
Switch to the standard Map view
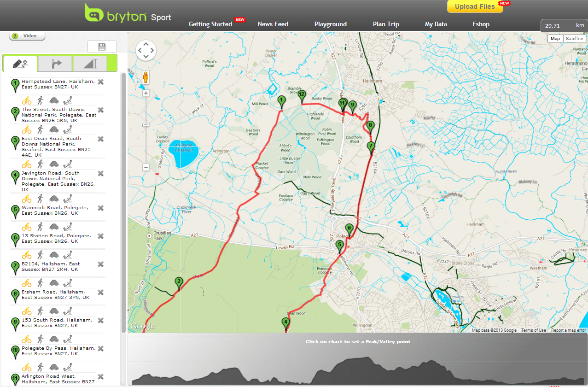click(555, 39)
